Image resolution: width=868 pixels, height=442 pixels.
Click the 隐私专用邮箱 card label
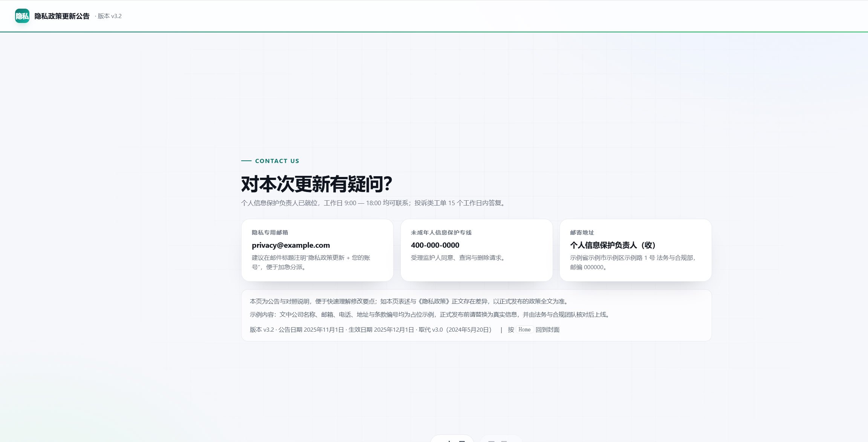pos(270,233)
